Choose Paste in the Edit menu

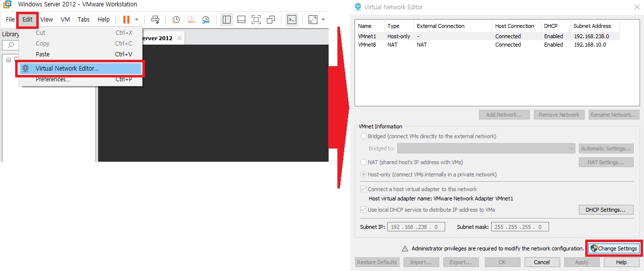(x=80, y=54)
